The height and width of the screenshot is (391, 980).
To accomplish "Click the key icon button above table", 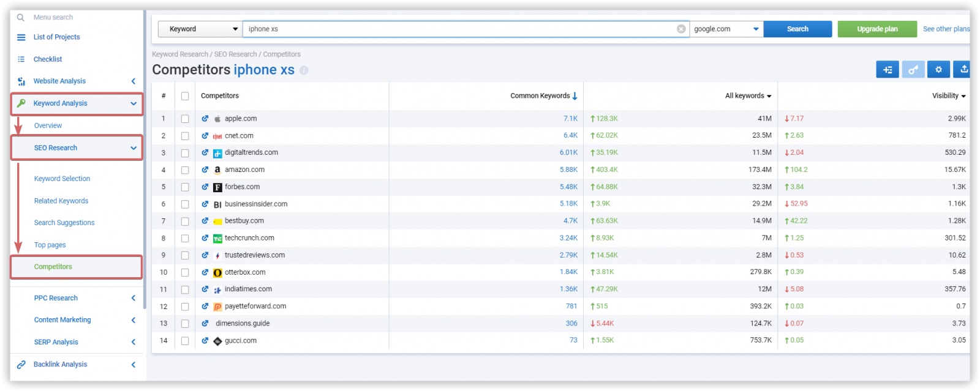I will point(913,70).
